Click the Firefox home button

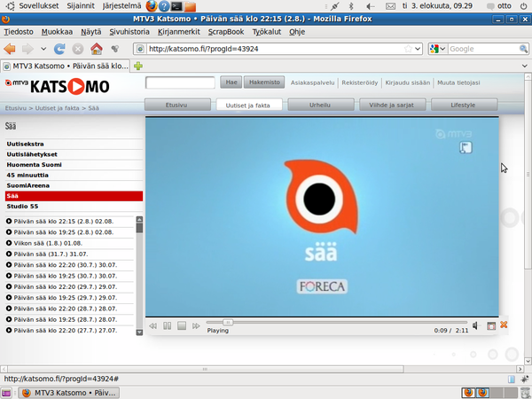point(96,49)
